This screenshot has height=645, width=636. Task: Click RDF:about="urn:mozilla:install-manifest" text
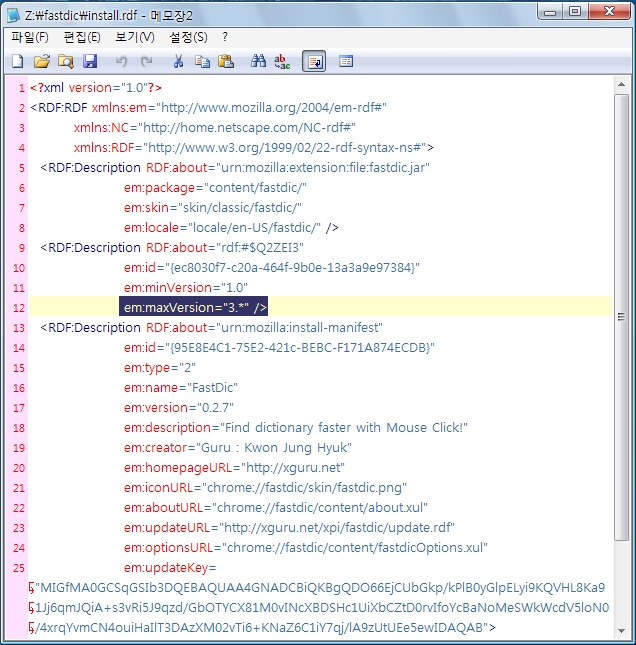click(x=264, y=328)
